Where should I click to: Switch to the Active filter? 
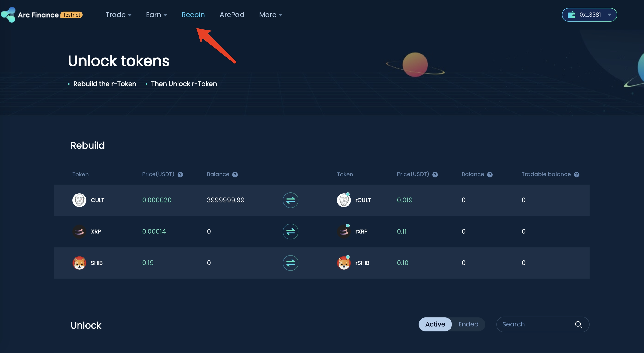click(x=435, y=324)
